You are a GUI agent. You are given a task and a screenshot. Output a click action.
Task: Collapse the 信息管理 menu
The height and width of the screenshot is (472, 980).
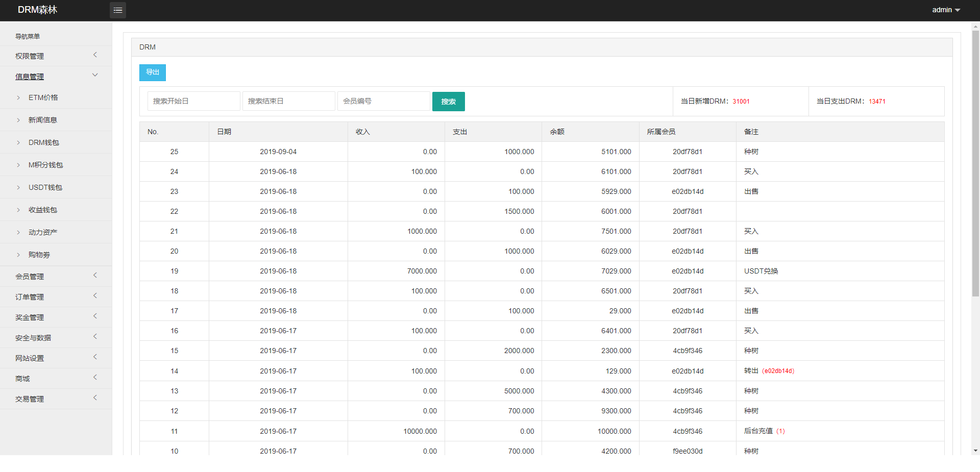click(x=56, y=76)
